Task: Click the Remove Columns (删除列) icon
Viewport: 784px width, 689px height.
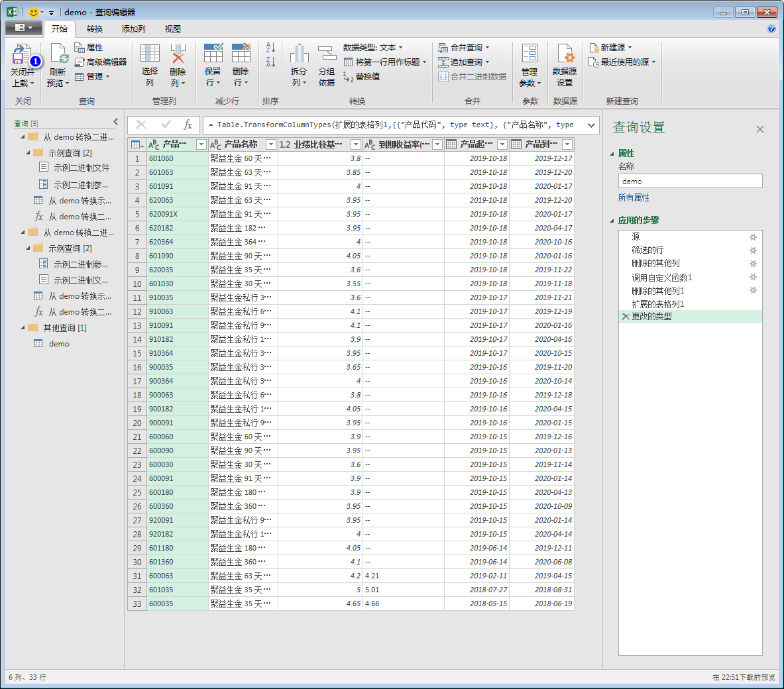Action: (x=178, y=54)
